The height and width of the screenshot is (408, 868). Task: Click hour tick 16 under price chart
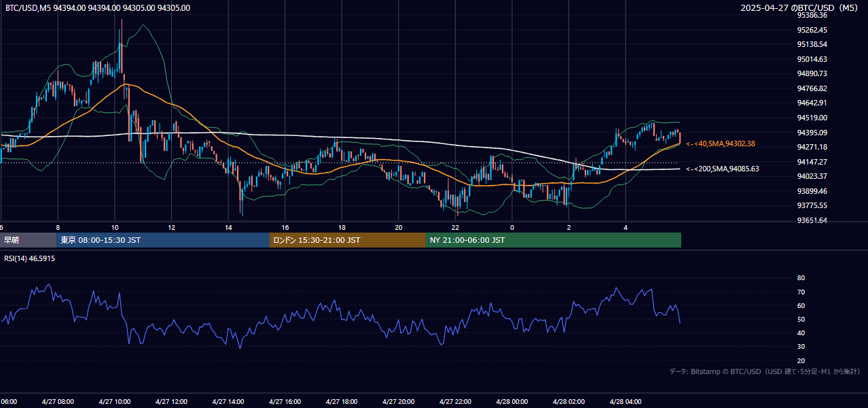click(x=285, y=227)
